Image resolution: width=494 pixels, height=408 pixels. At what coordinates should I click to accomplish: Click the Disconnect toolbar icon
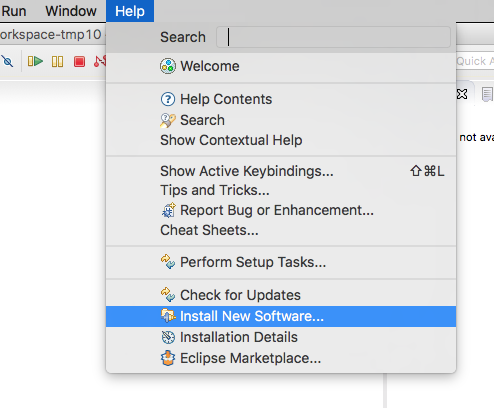click(100, 62)
